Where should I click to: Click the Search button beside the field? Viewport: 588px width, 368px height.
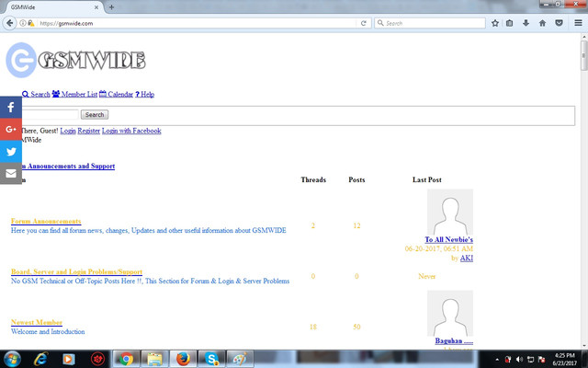tap(95, 114)
